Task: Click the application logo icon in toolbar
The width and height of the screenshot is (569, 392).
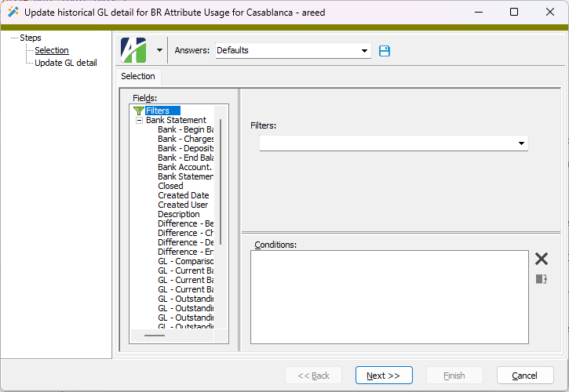Action: point(133,50)
